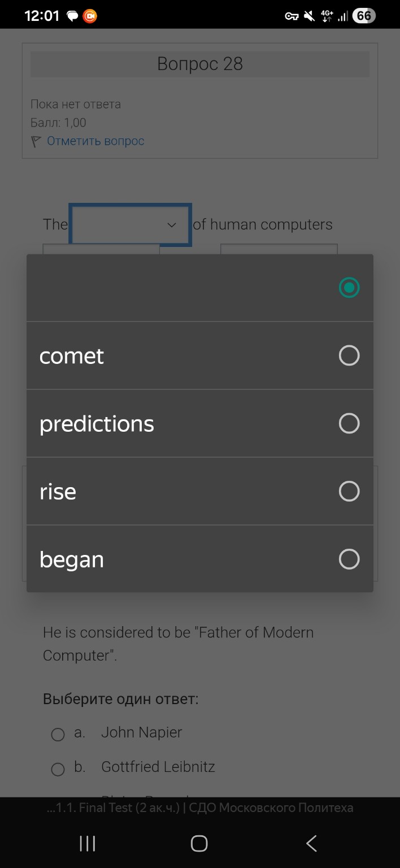The height and width of the screenshot is (868, 400).
Task: Tap the screen recorder icon in status bar
Action: point(90,16)
